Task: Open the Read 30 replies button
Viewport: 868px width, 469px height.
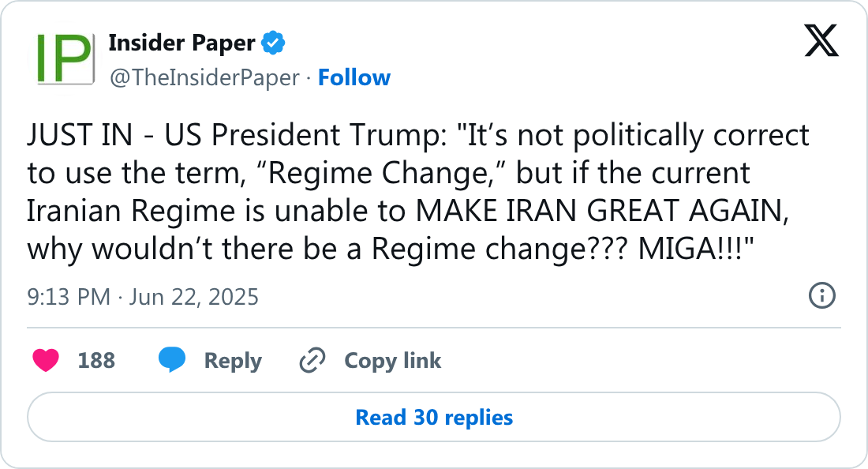Action: coord(434,417)
